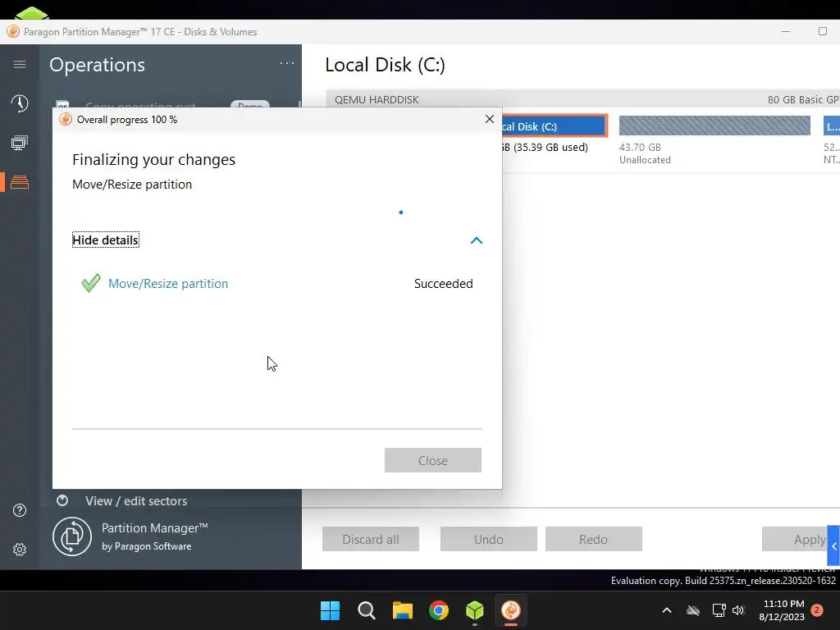
Task: Click the Redo button
Action: click(x=594, y=539)
